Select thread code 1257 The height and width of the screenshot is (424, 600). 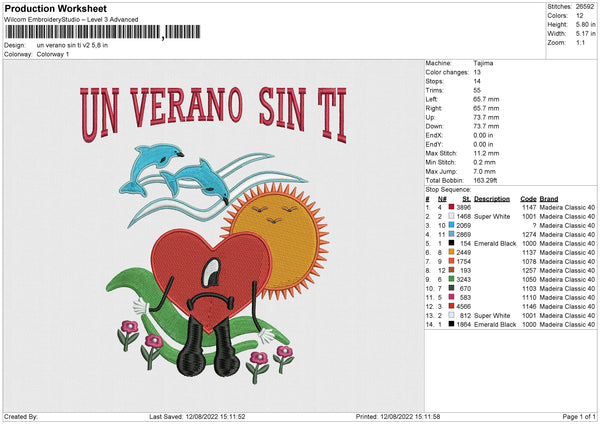coord(529,270)
